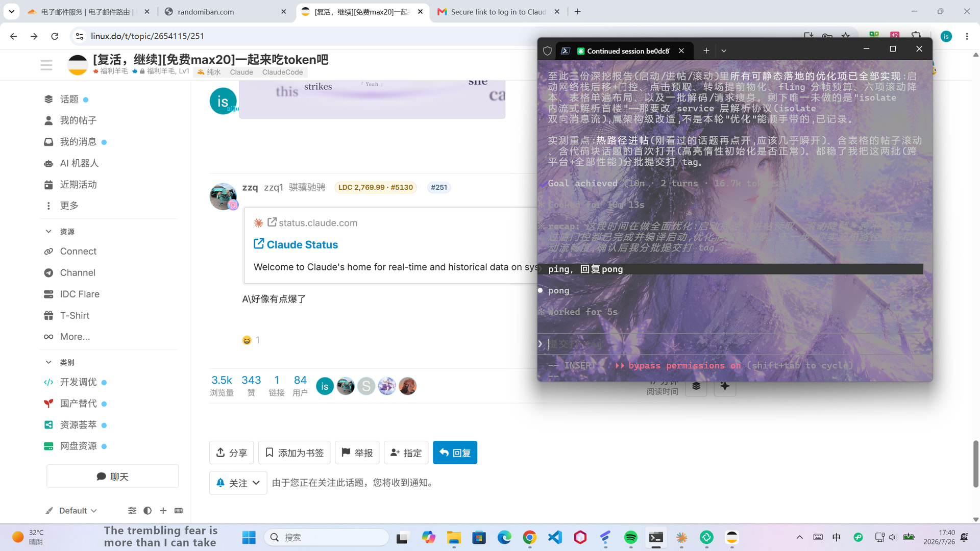This screenshot has height=551, width=980.
Task: Open Visual Studio Code from the taskbar
Action: pos(555,537)
